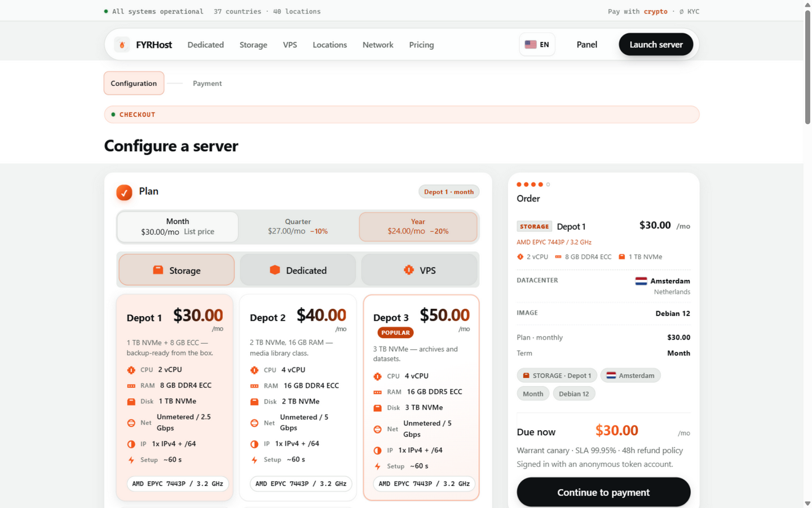
Task: Click the Launch server button
Action: tap(656, 45)
